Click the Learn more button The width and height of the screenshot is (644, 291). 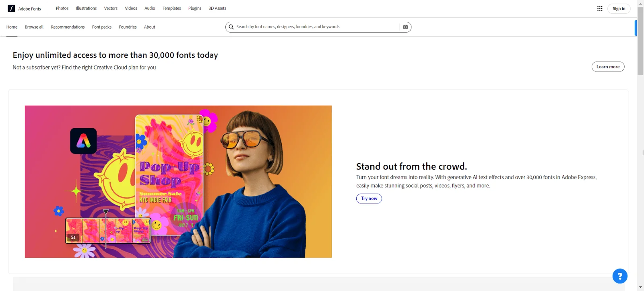[608, 67]
